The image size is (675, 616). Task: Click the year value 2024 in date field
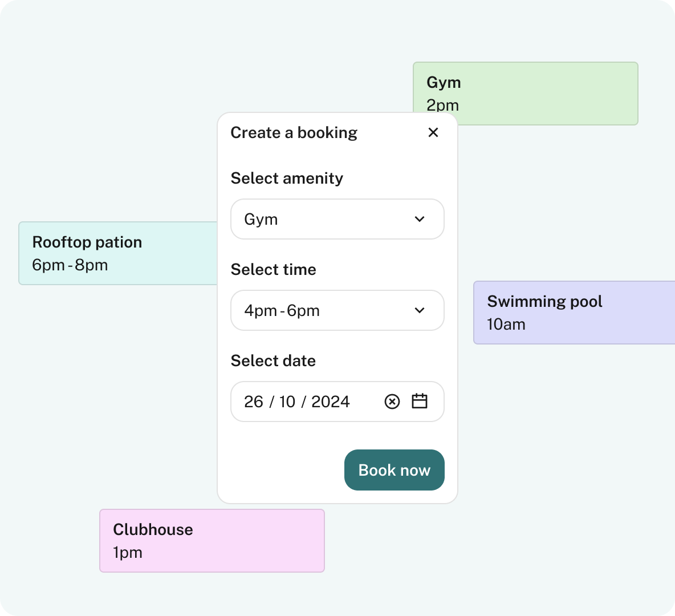click(330, 402)
